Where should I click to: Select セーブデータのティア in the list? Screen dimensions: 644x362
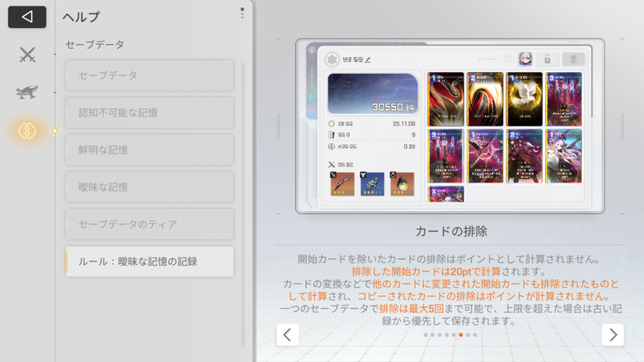point(150,224)
